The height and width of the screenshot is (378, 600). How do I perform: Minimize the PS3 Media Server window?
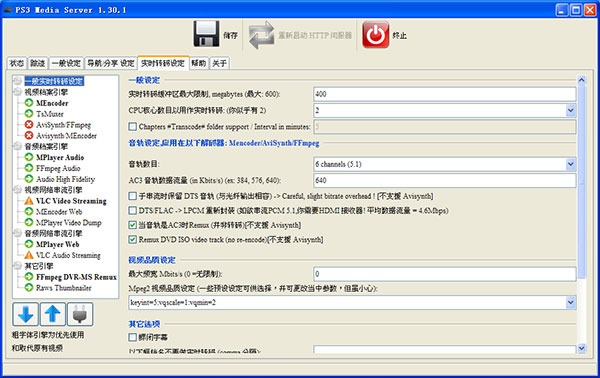click(562, 10)
